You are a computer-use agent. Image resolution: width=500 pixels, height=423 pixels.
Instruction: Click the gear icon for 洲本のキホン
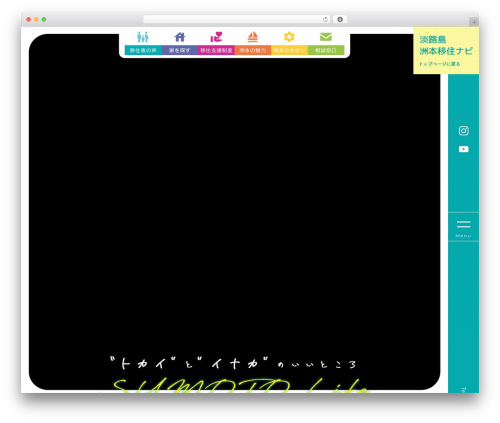(x=289, y=37)
